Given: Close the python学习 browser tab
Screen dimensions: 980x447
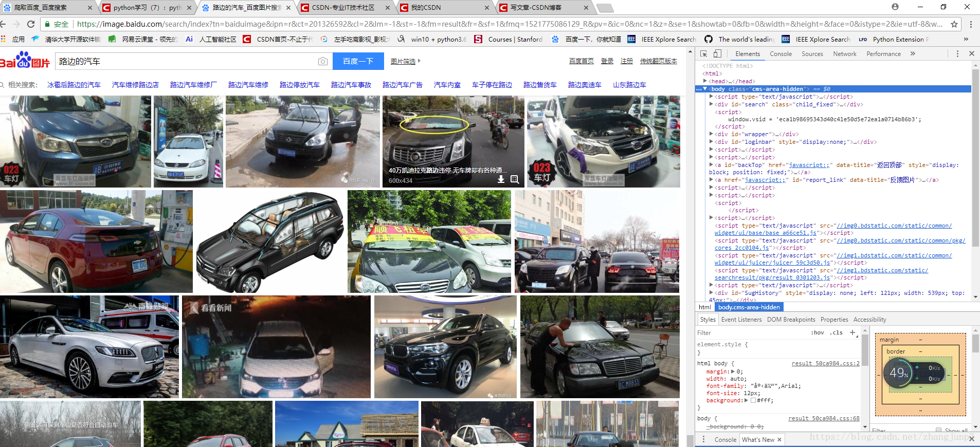Looking at the screenshot, I should click(189, 8).
